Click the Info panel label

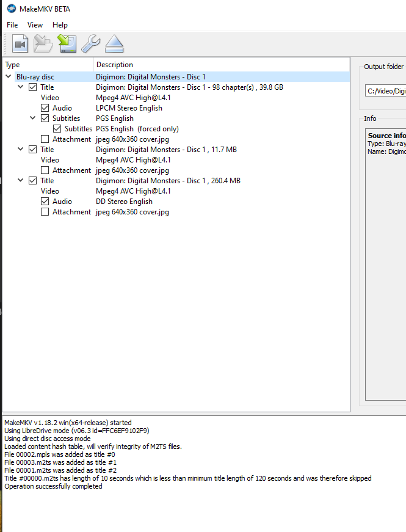[x=370, y=118]
